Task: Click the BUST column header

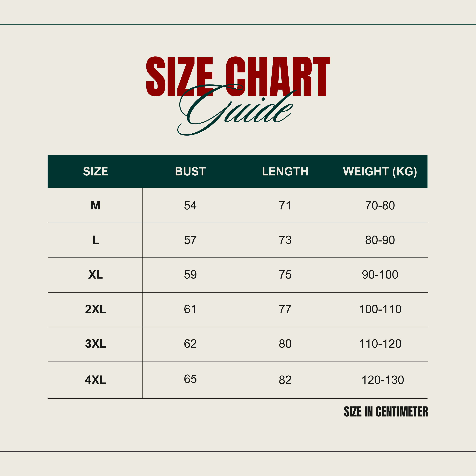Action: 190,172
